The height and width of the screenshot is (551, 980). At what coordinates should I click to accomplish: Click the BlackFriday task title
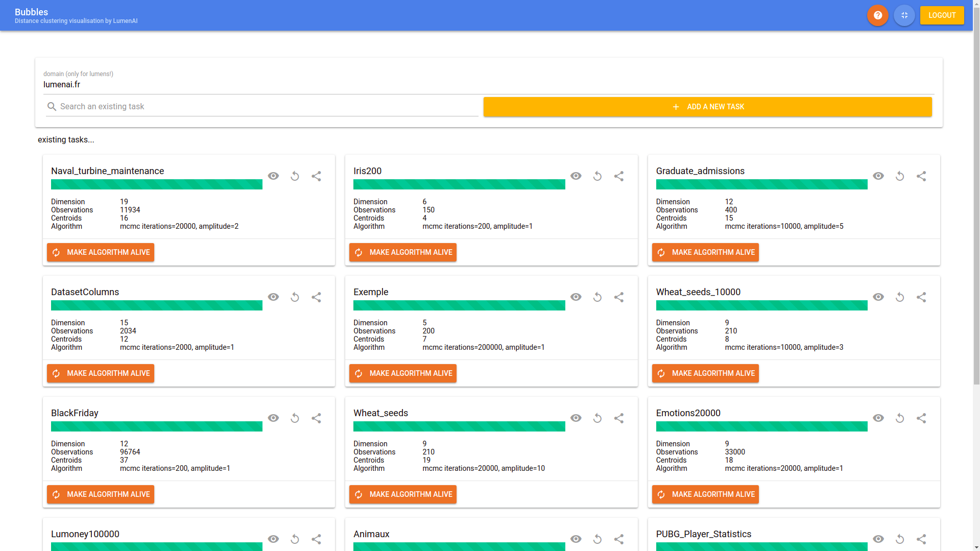pos(75,413)
